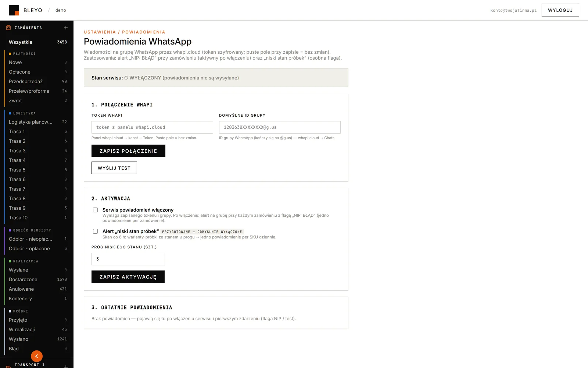Expand the Transport section plus

pos(66,367)
